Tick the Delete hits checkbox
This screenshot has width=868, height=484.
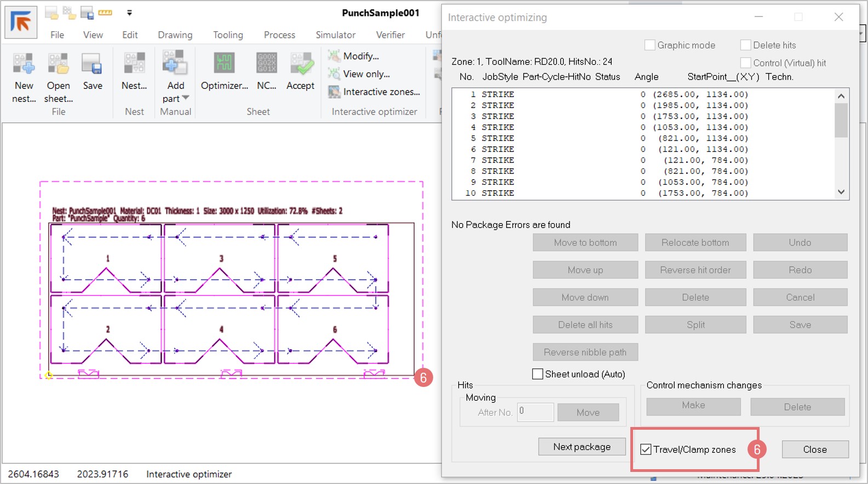[745, 45]
